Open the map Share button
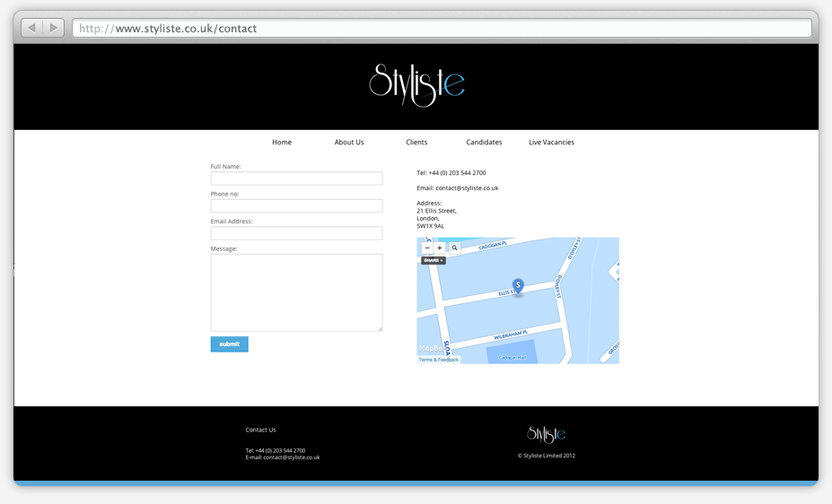 click(434, 260)
